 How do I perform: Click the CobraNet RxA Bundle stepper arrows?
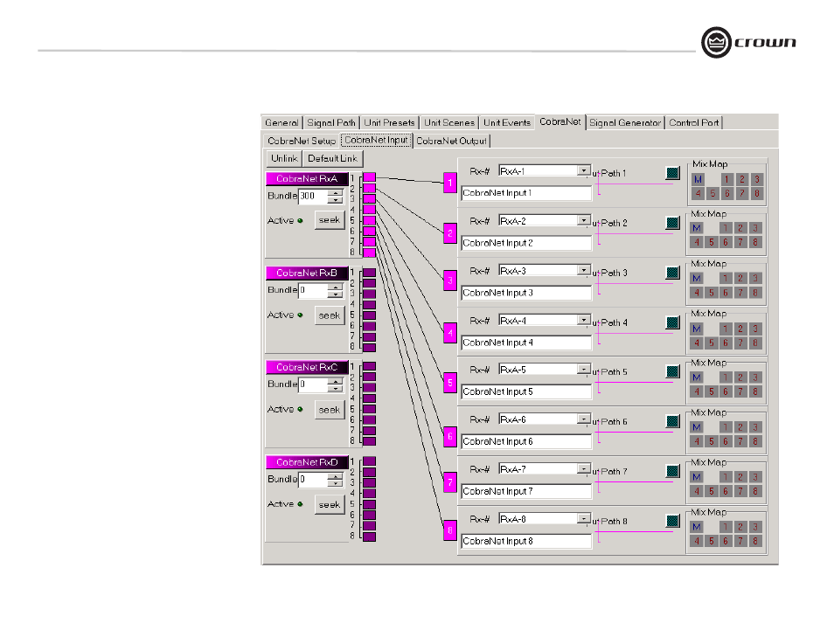tap(335, 197)
